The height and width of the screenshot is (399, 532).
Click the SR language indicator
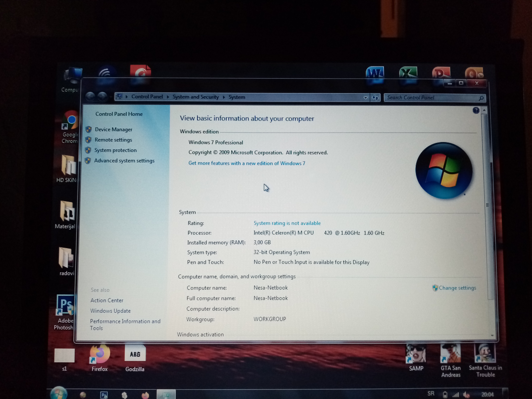pyautogui.click(x=431, y=393)
